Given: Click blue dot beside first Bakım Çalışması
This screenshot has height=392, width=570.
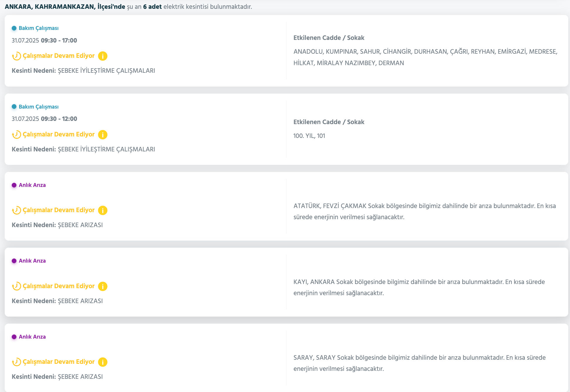Looking at the screenshot, I should (x=14, y=28).
